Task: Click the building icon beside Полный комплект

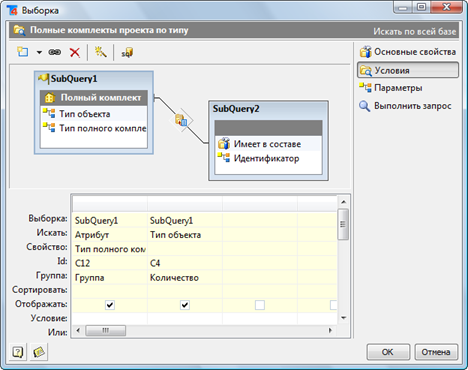Action: [50, 98]
